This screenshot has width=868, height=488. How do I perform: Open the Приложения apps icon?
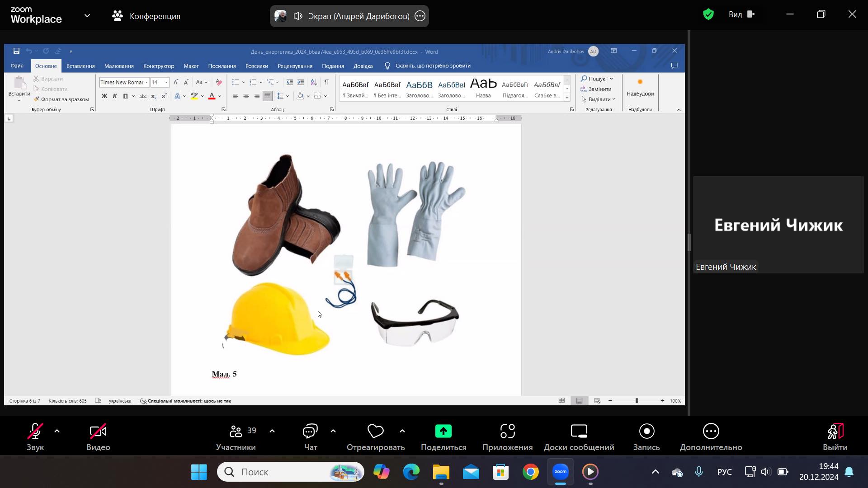pyautogui.click(x=507, y=432)
